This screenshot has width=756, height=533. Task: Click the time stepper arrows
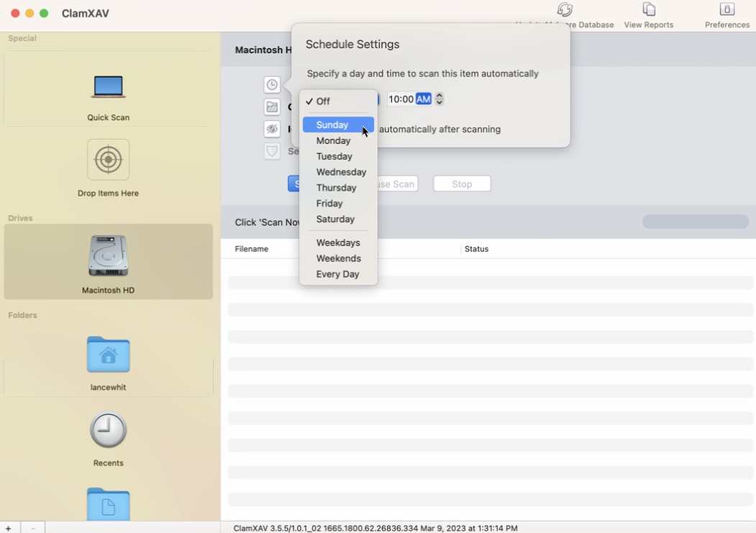440,99
